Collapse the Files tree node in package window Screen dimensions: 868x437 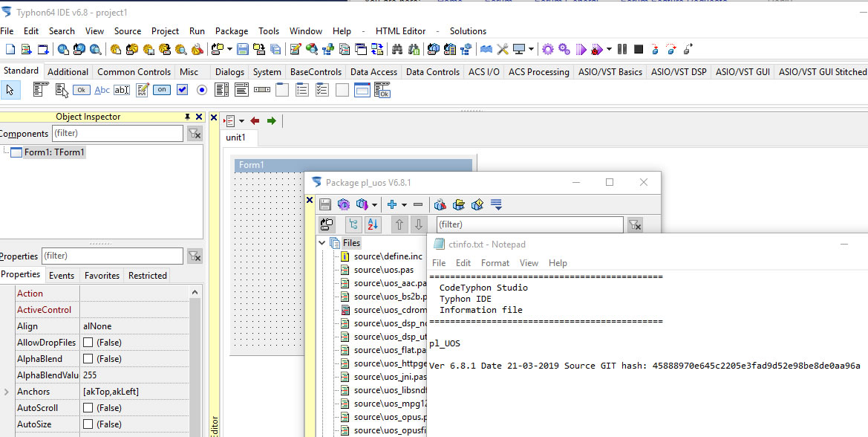pyautogui.click(x=322, y=242)
